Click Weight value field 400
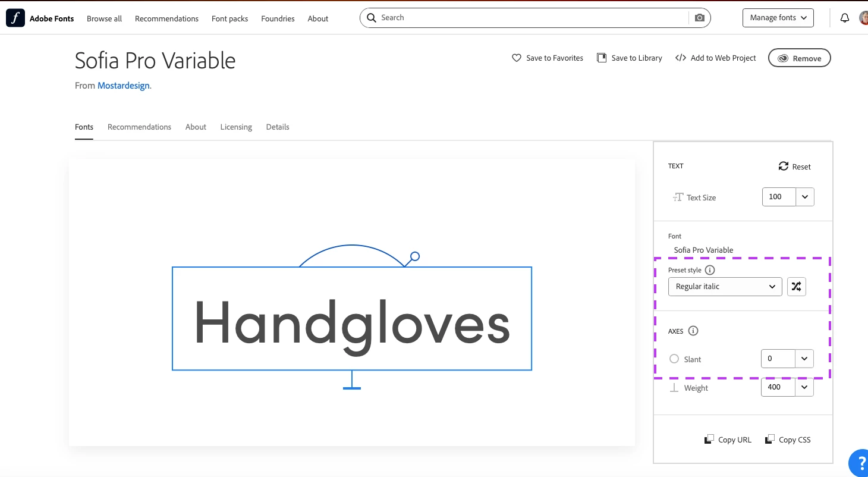Image resolution: width=868 pixels, height=477 pixels. pyautogui.click(x=778, y=387)
